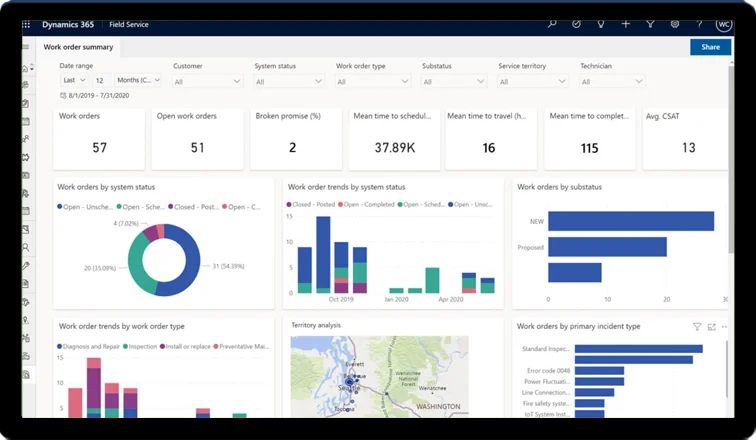Click the main page vertical scrollbar
The image size is (756, 440).
731,159
